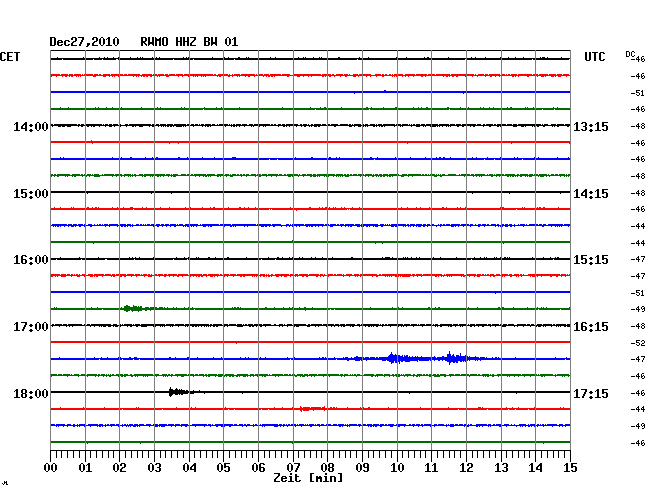Select minute tick label 03
650x494 pixels.
154,468
